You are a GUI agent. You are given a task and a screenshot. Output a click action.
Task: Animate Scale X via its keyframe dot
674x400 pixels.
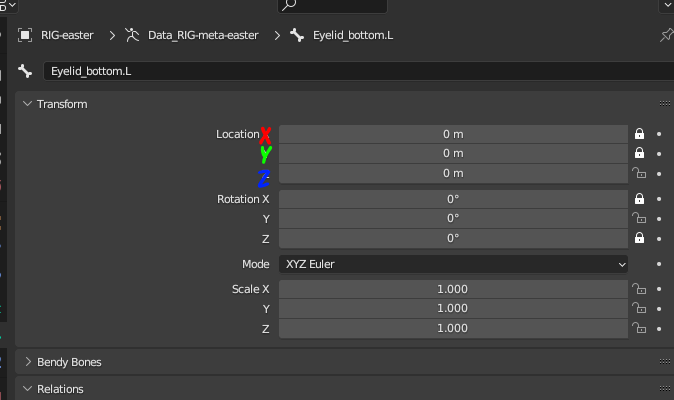pos(659,289)
